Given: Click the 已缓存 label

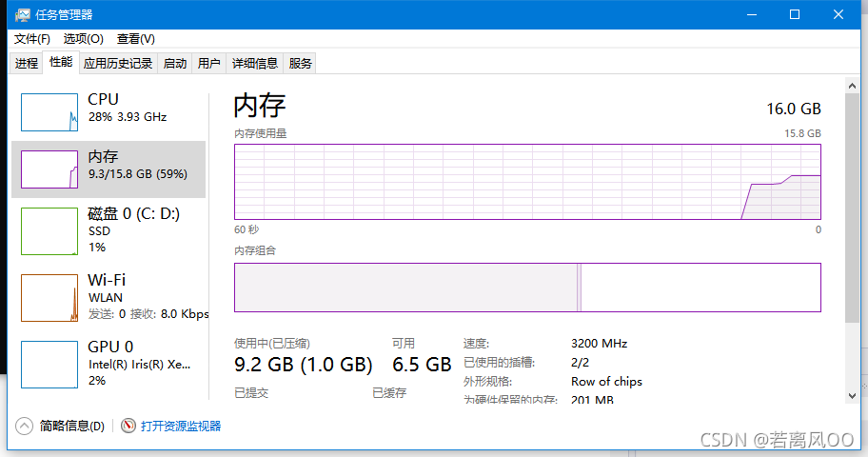Looking at the screenshot, I should tap(389, 393).
